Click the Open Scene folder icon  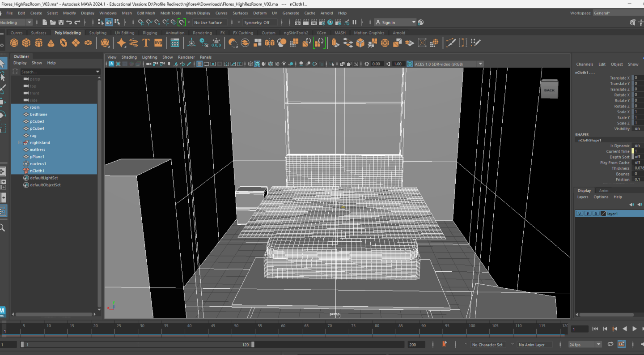[53, 22]
